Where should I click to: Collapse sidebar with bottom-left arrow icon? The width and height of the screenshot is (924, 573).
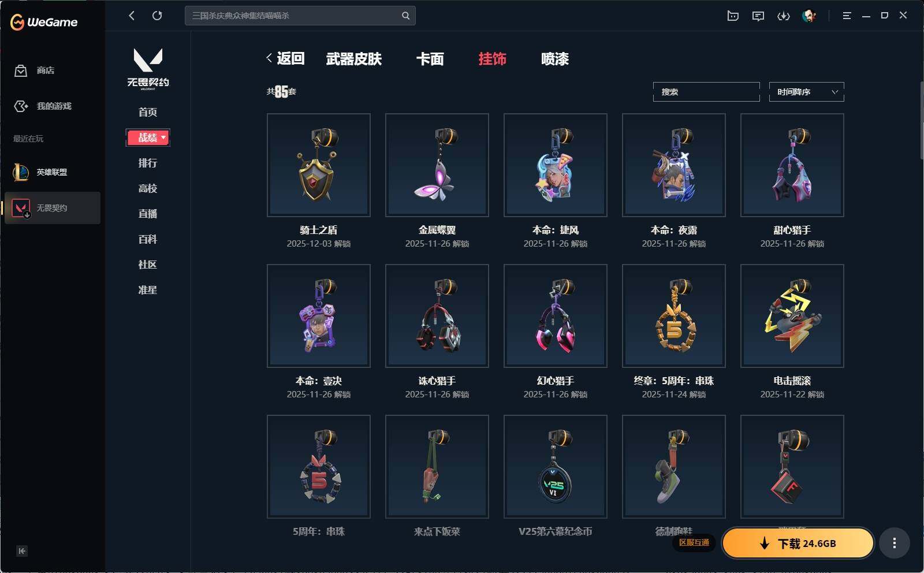point(22,551)
